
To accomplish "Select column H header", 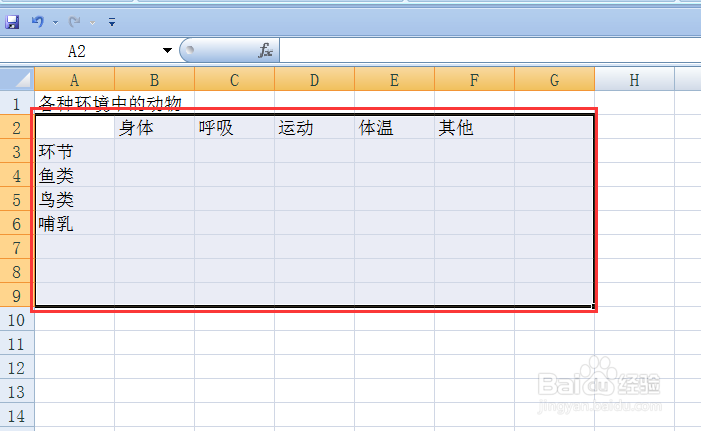I will 634,80.
